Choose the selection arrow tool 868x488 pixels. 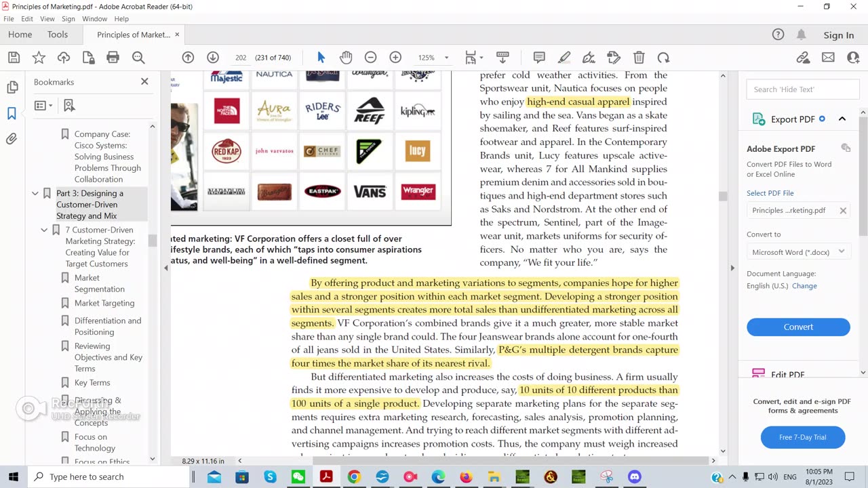point(321,58)
